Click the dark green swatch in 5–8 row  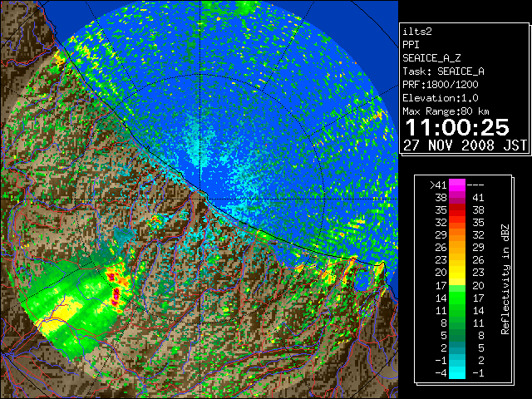click(x=457, y=335)
